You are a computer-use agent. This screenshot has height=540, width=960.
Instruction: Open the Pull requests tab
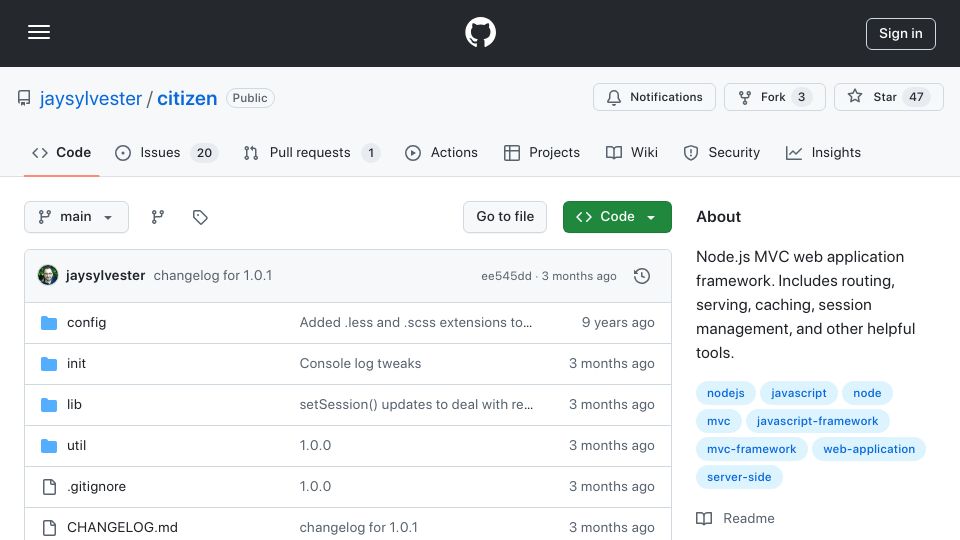point(312,152)
